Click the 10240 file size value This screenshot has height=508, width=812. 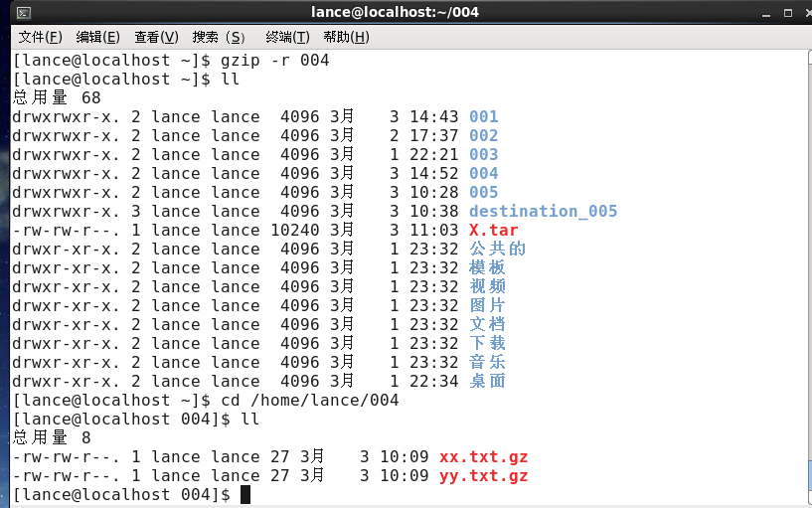pyautogui.click(x=295, y=230)
